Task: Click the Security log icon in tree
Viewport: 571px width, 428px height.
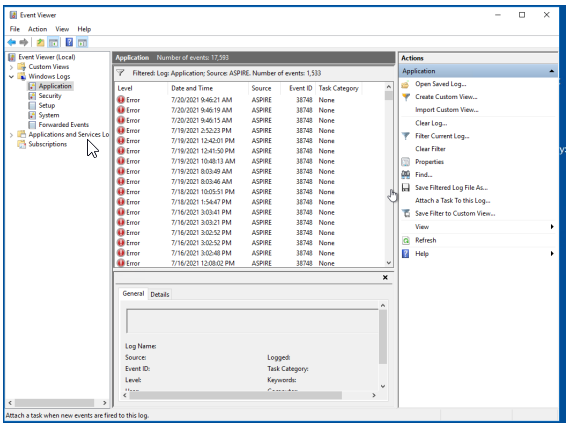Action: [32, 96]
